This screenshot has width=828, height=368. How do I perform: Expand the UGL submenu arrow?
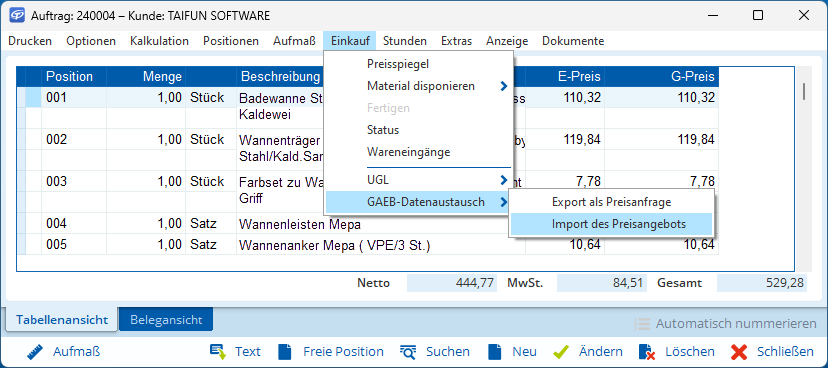[504, 180]
